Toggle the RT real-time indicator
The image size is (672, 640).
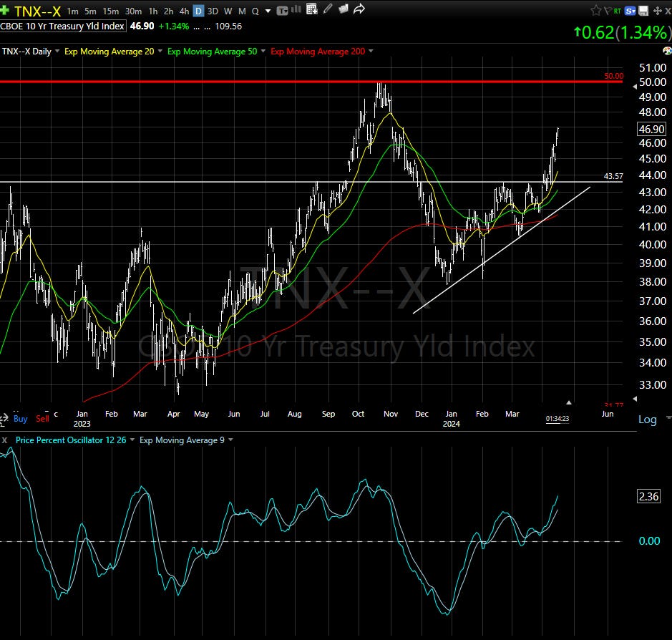(x=618, y=11)
